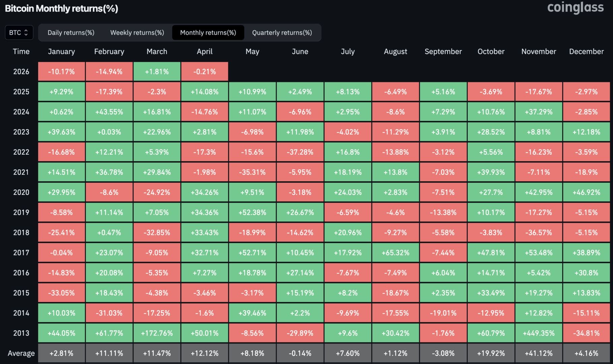613x364 pixels.
Task: Select the 2026 row label
Action: click(21, 71)
